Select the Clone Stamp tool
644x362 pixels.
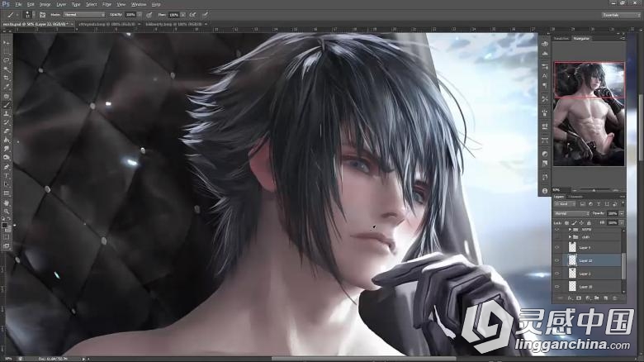(x=6, y=114)
